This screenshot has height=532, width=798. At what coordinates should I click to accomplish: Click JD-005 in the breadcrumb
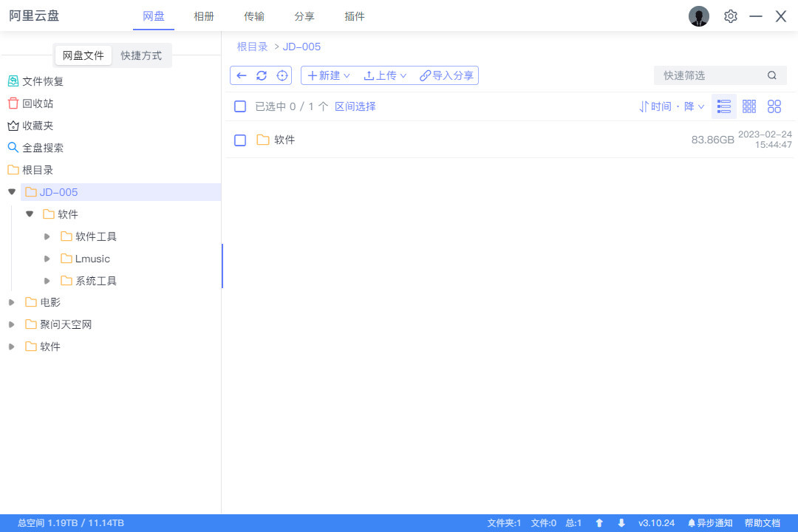pos(301,47)
